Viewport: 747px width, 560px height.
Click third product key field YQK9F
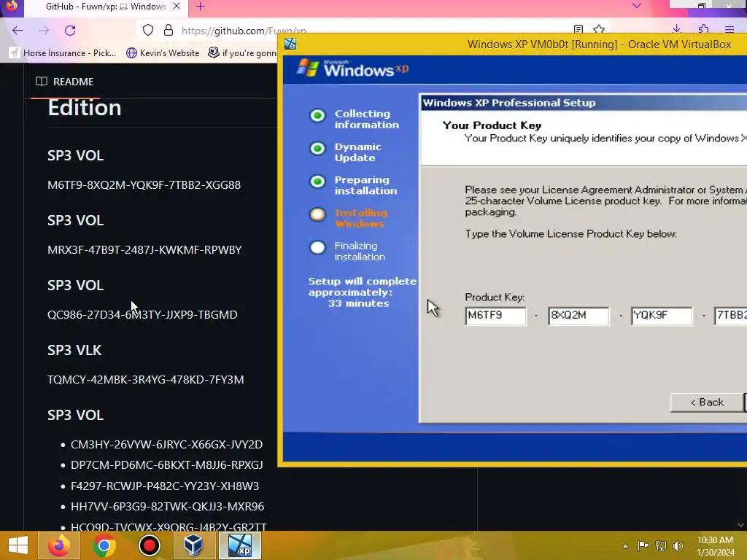[x=661, y=316]
